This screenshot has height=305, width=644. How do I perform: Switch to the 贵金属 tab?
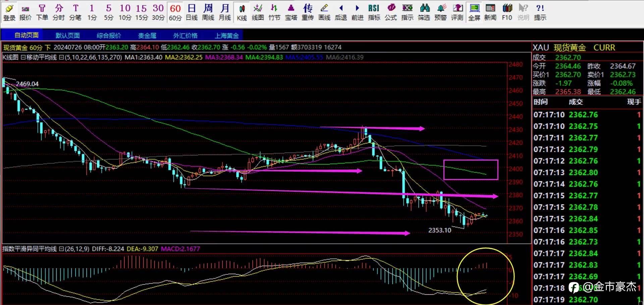[147, 36]
